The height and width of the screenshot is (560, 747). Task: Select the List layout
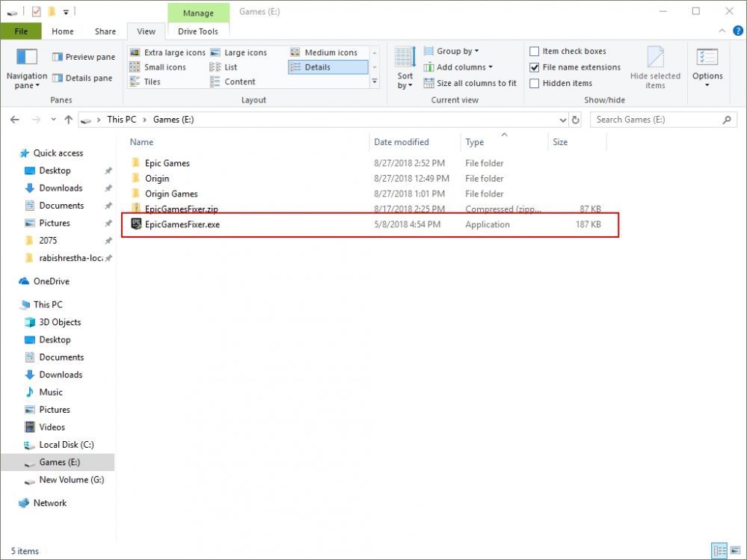(x=224, y=67)
